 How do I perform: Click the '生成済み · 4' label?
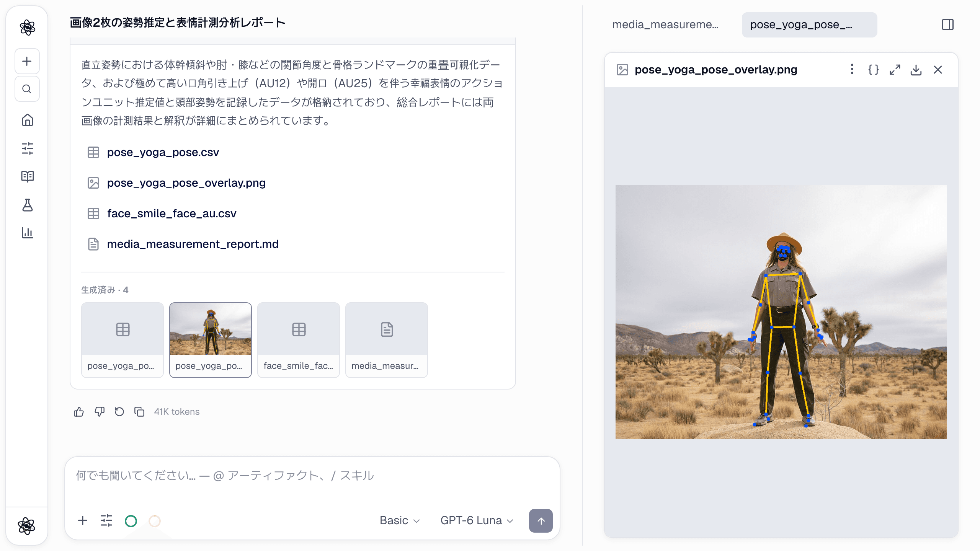click(105, 290)
